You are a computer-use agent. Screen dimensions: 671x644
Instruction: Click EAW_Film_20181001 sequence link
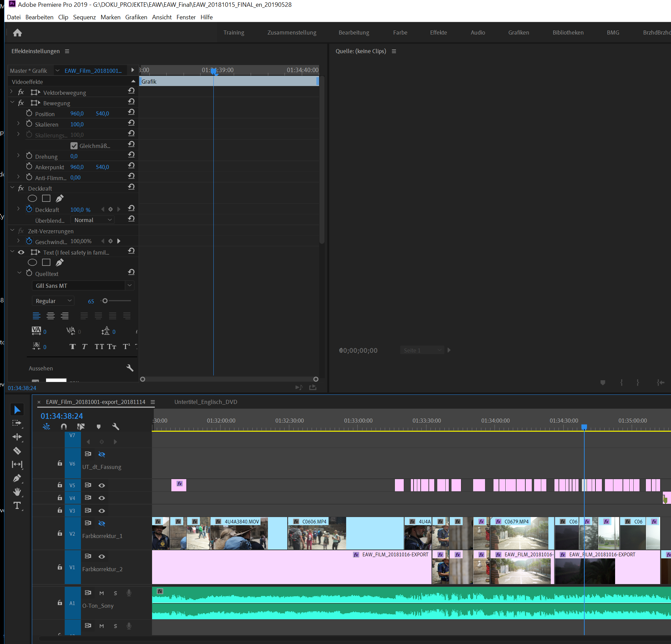93,70
